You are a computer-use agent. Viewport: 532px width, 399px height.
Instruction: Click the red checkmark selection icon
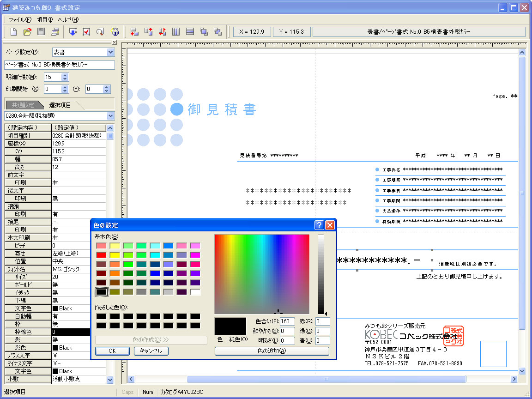coord(86,32)
